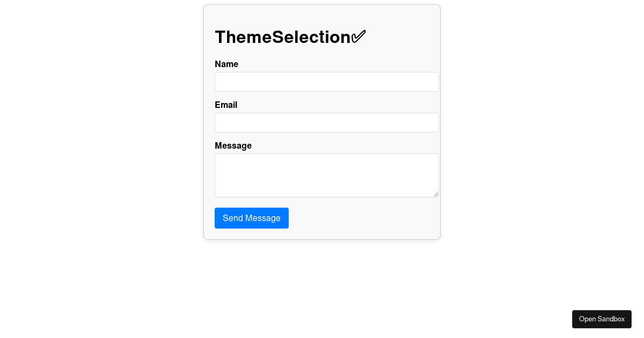644x338 pixels.
Task: Click the Email field label
Action: tap(226, 105)
